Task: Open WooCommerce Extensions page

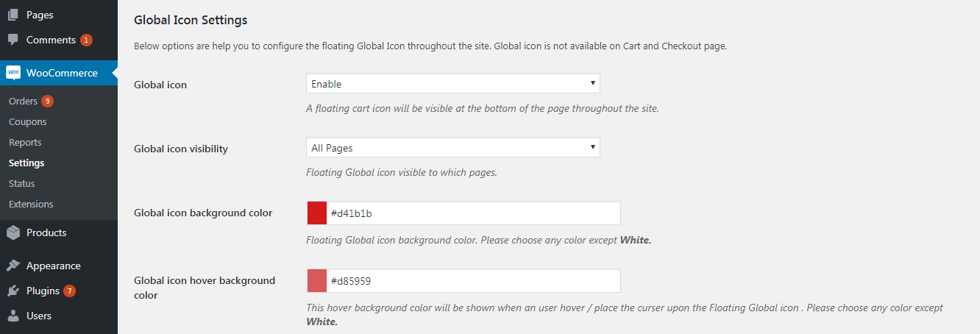Action: [x=31, y=205]
